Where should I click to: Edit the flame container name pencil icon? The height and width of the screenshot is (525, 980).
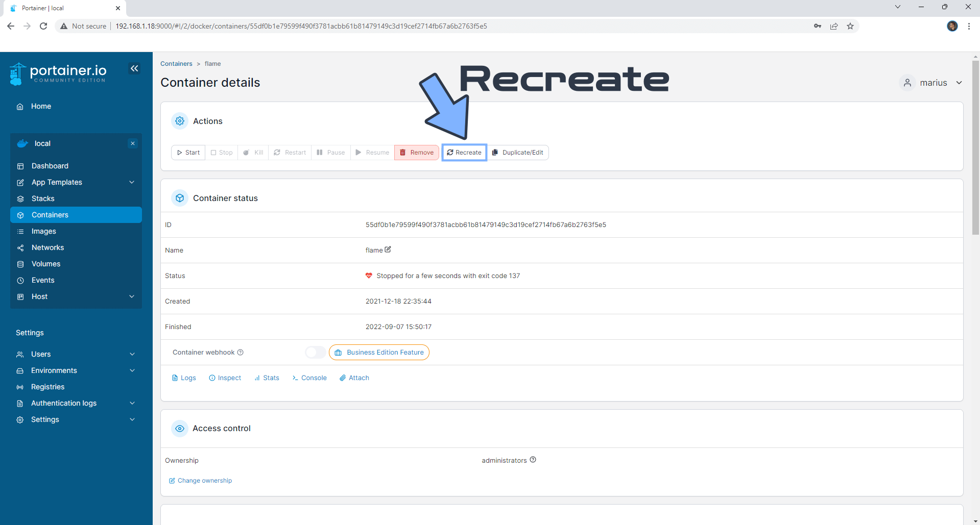[x=388, y=249]
